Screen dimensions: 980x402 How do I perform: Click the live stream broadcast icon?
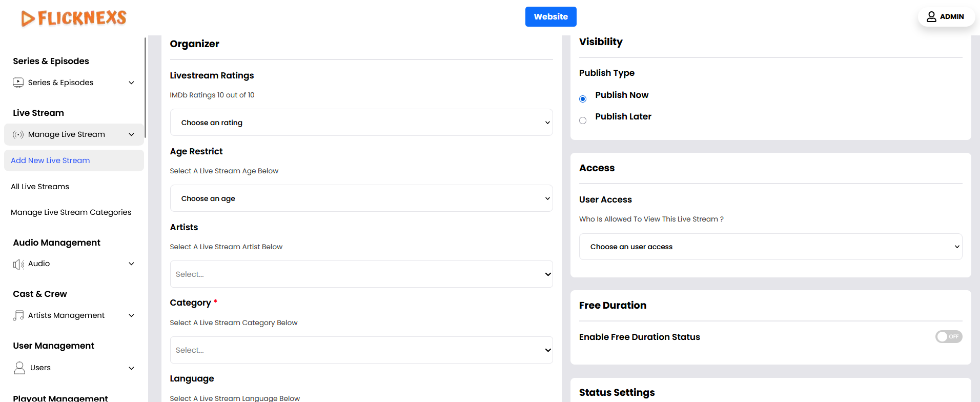18,134
